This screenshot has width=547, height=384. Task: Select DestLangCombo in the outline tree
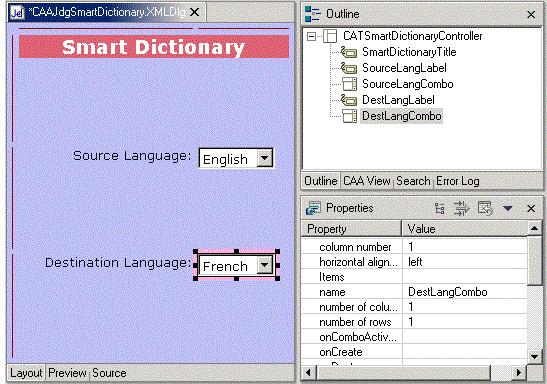402,116
